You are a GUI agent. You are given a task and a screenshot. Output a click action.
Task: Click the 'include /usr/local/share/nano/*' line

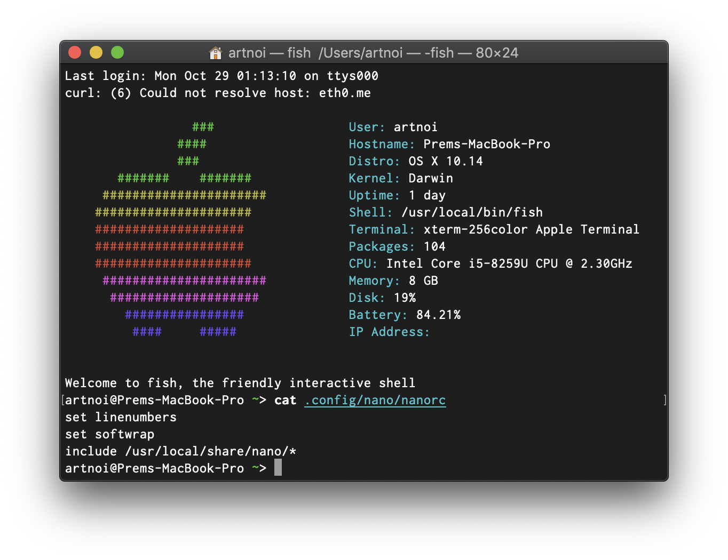[180, 451]
